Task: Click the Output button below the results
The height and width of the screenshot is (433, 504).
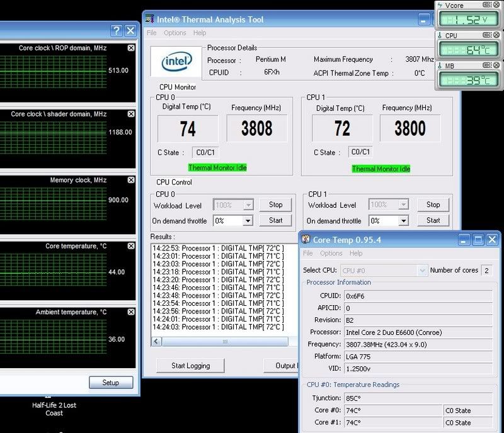Action: tap(282, 366)
